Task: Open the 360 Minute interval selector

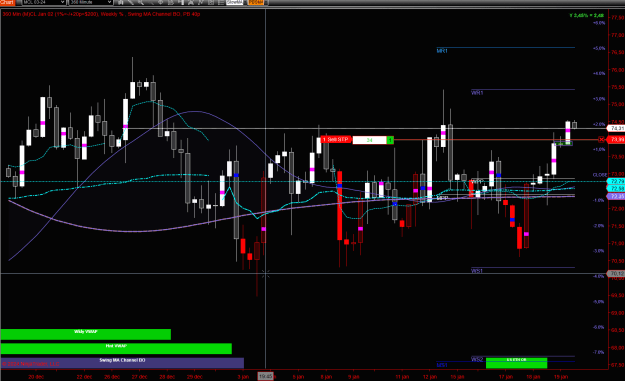Action: (x=90, y=2)
